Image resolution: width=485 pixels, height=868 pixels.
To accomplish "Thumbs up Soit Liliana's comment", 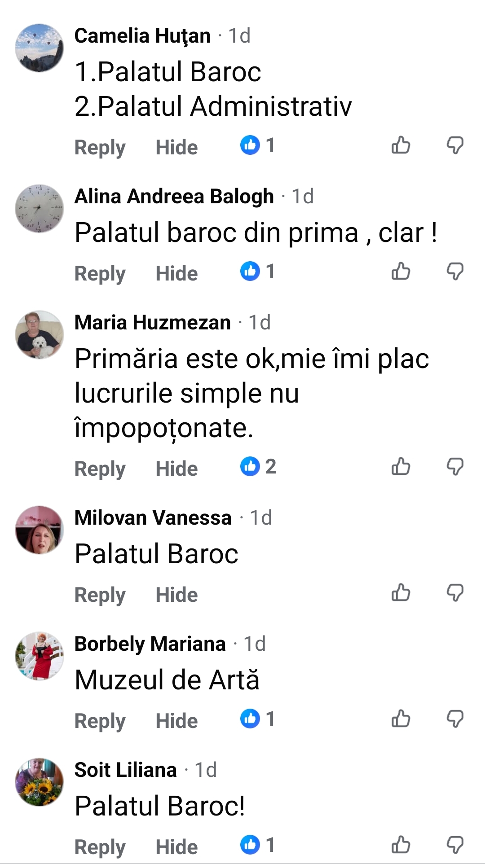I will [401, 845].
